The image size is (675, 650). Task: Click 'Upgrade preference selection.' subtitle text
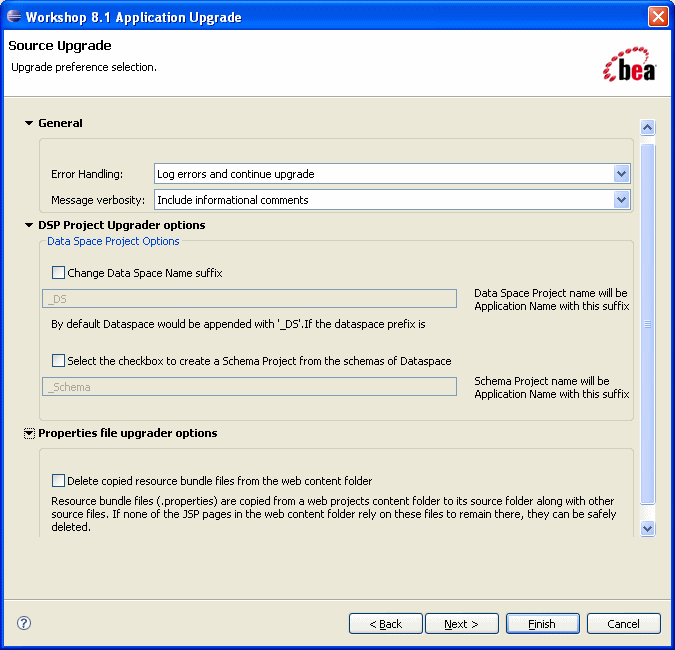[84, 67]
